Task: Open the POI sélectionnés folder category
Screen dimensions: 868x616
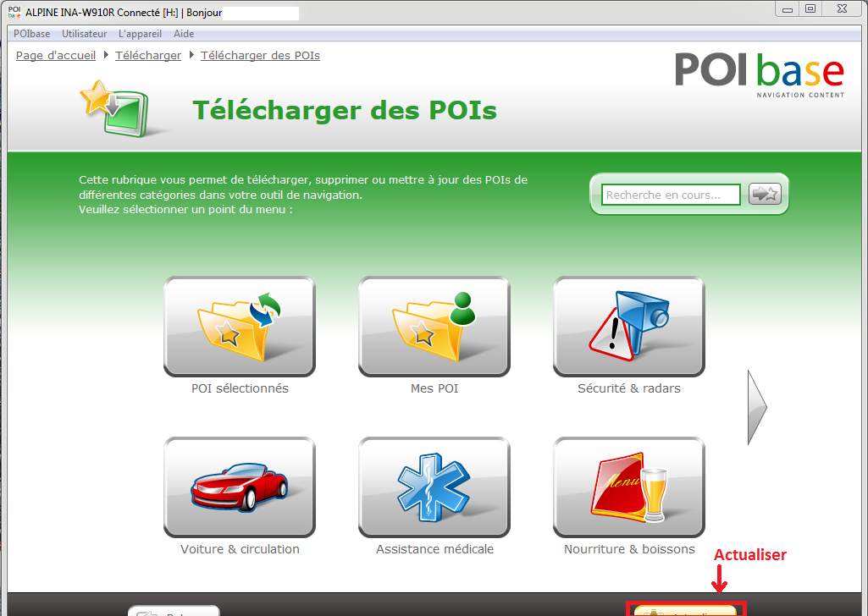Action: 240,327
